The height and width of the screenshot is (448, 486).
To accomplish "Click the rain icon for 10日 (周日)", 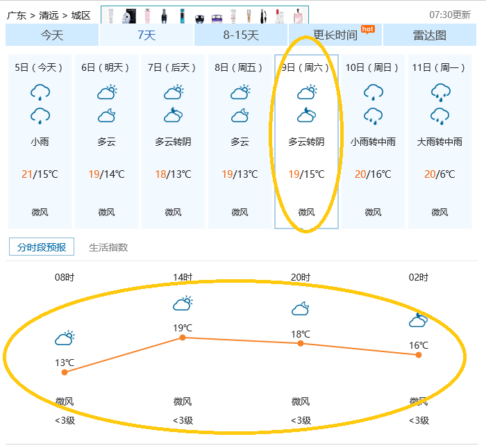I will pyautogui.click(x=373, y=92).
